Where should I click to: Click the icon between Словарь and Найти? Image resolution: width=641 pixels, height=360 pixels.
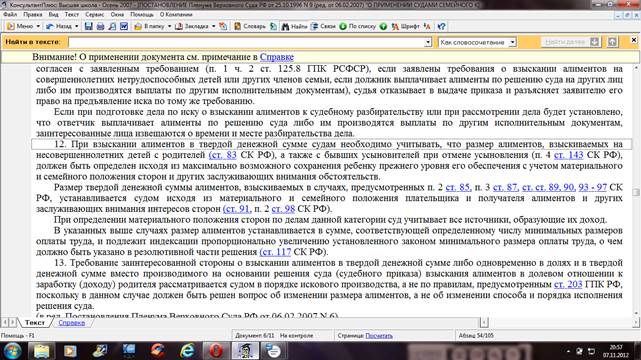(273, 26)
